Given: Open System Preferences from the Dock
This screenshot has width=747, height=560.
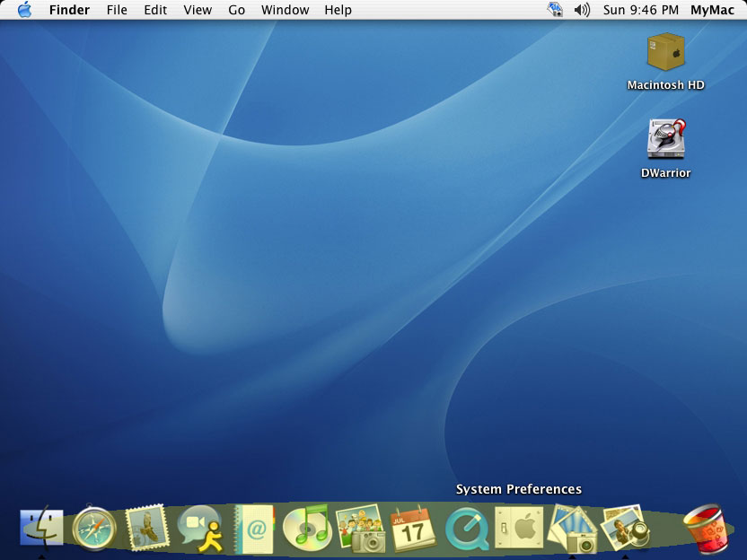Looking at the screenshot, I should (519, 528).
